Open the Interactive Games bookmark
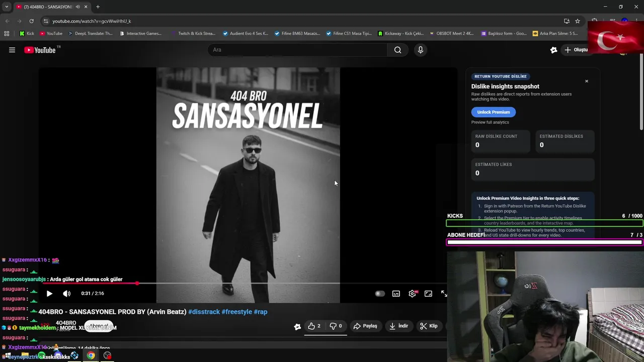 click(x=140, y=34)
